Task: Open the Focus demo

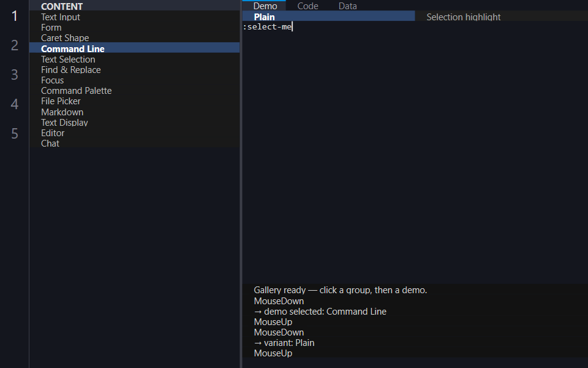Action: [x=134, y=80]
